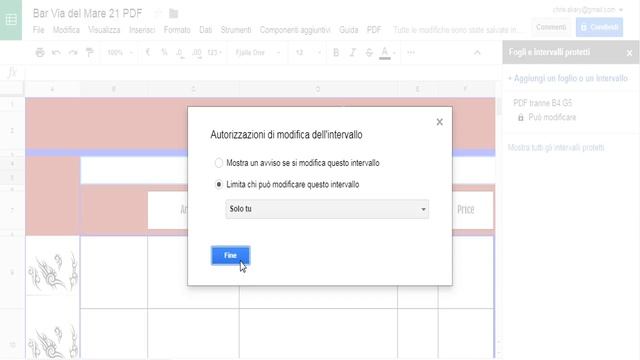Increase decimal places icon
The height and width of the screenshot is (360, 640).
point(197,53)
